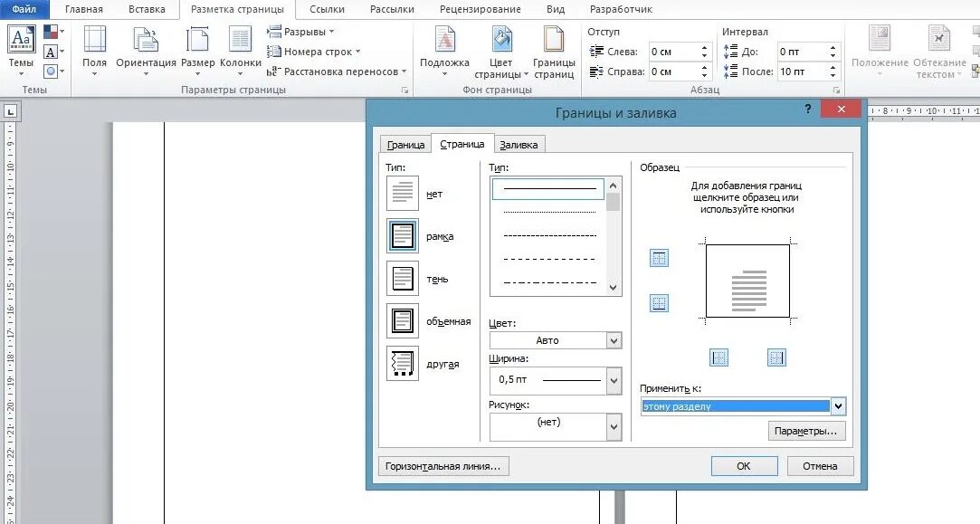Switch to the Граница tab

(x=405, y=145)
